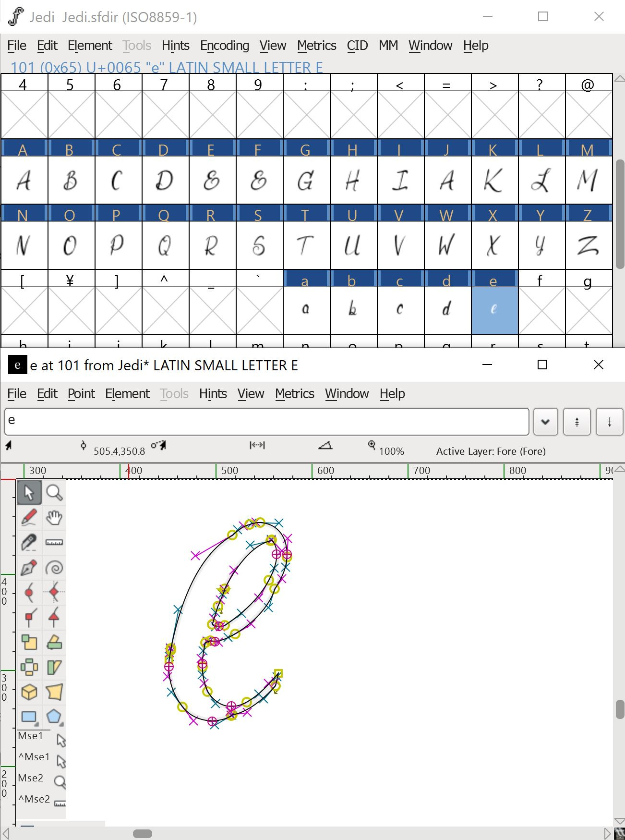Click the font view vertical scrollbar thumb

(x=620, y=214)
